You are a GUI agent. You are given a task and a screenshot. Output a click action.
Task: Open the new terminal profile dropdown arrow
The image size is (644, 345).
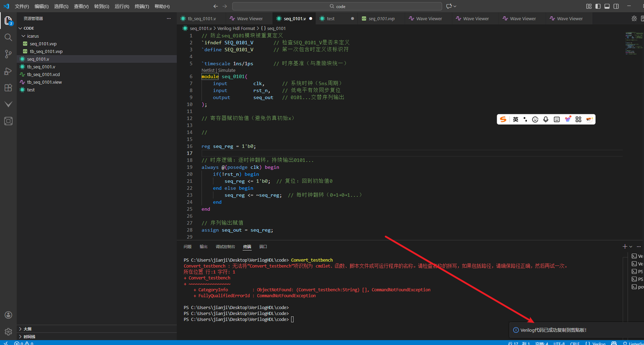tap(631, 247)
